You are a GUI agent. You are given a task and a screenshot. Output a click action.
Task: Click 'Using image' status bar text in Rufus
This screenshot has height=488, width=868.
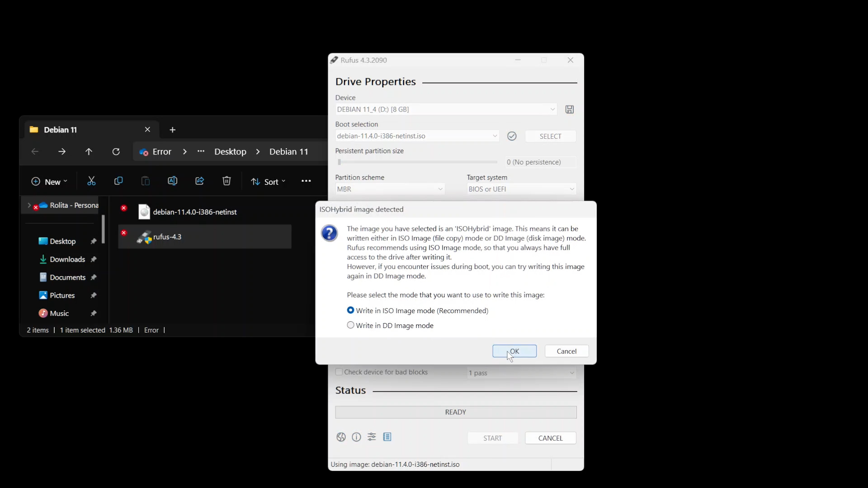click(395, 465)
